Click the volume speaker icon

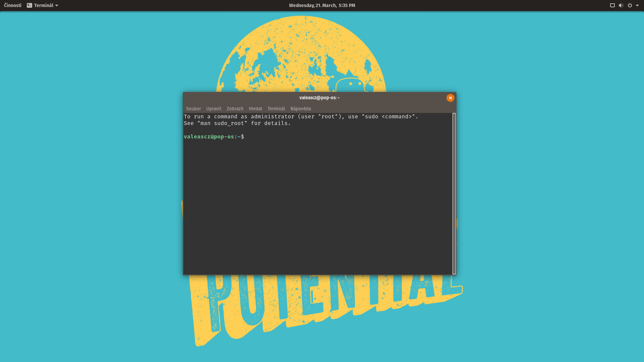tap(621, 5)
